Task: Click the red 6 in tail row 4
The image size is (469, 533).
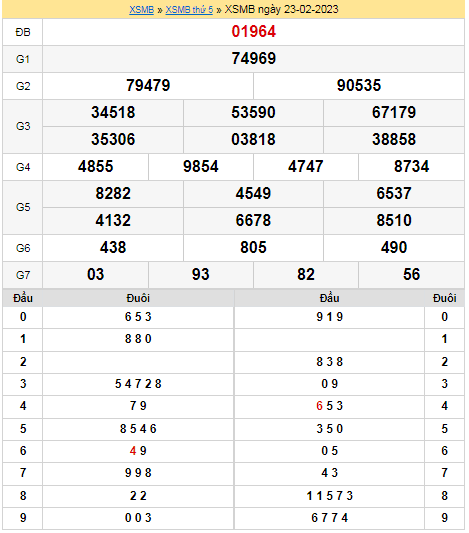Action: [x=319, y=406]
